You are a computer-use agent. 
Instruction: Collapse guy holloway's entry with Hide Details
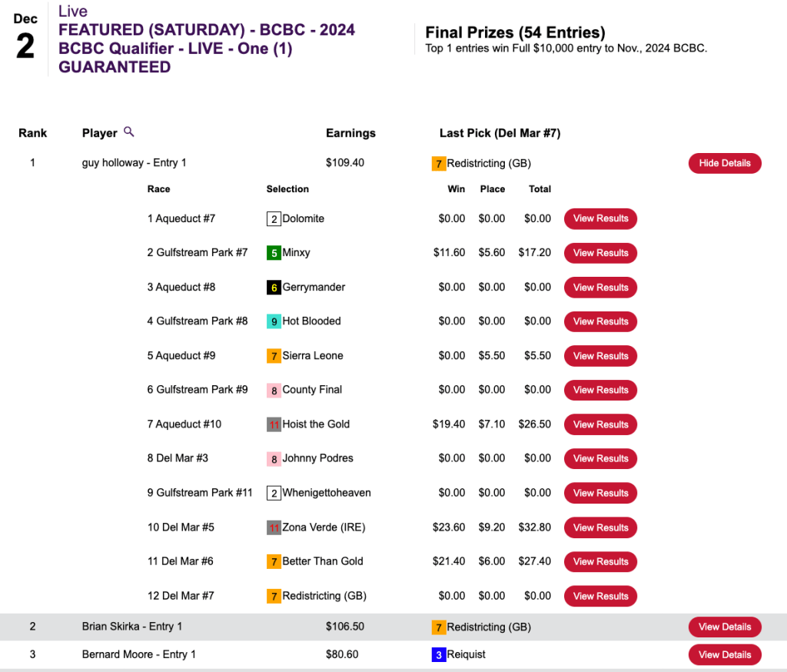(x=724, y=164)
